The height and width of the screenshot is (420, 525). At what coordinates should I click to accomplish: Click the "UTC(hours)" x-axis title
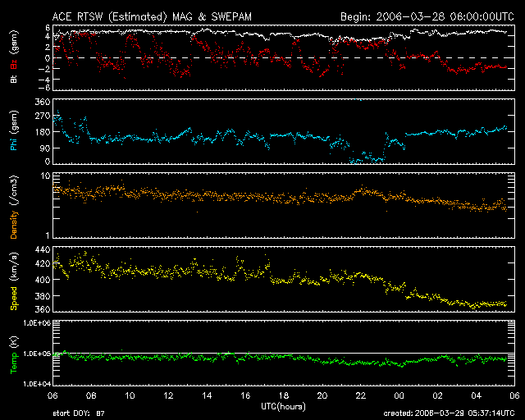tap(283, 407)
